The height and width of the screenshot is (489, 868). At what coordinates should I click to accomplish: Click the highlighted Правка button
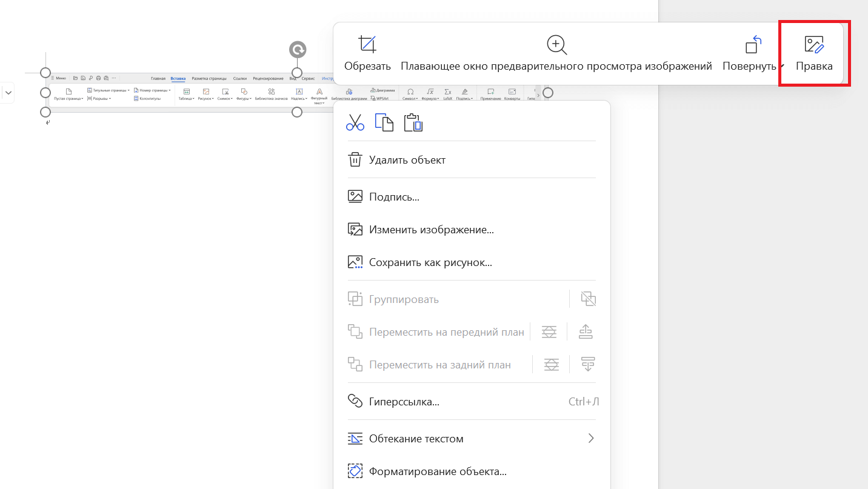pyautogui.click(x=814, y=53)
